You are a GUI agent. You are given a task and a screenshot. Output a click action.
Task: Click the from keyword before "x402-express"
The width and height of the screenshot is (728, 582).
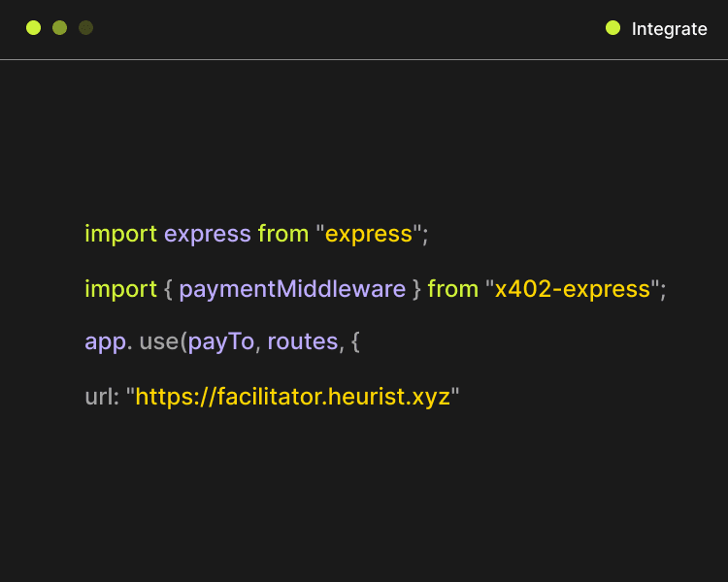tap(452, 289)
